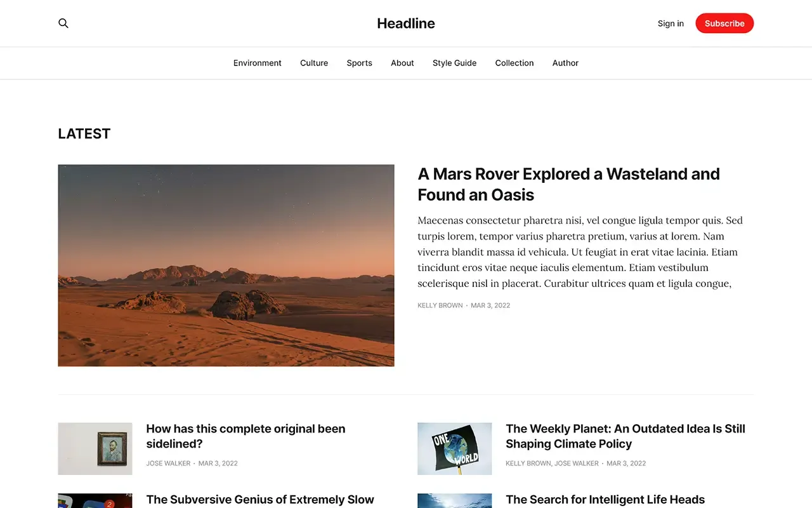Click the Subscribe button
Viewport: 812px width, 508px height.
pos(724,23)
